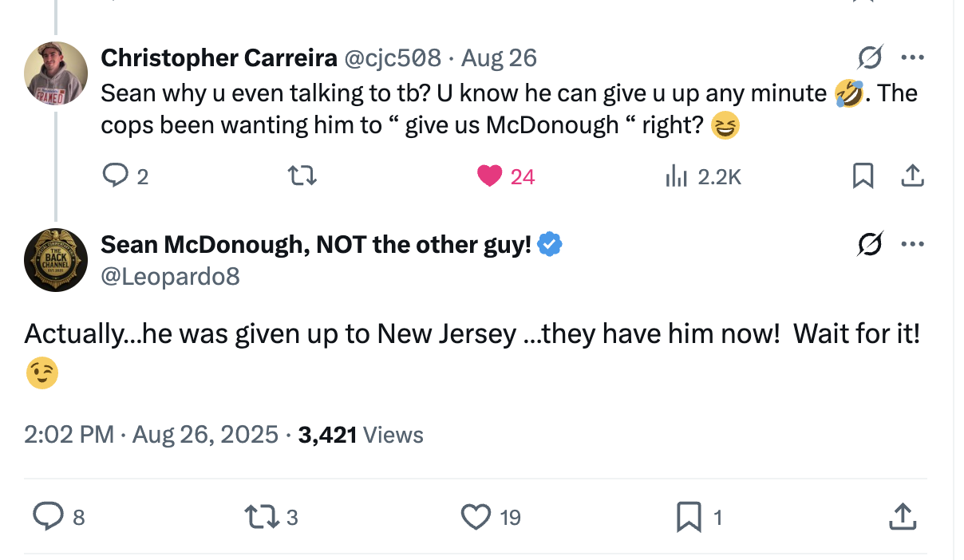Open The Back Channel badge avatar
Screen dimensions: 964x560
(56, 260)
